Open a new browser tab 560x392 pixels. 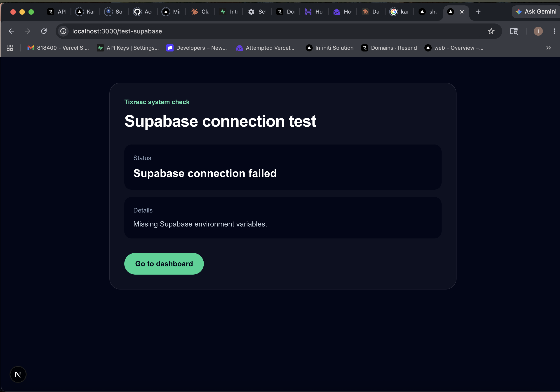[x=478, y=12]
